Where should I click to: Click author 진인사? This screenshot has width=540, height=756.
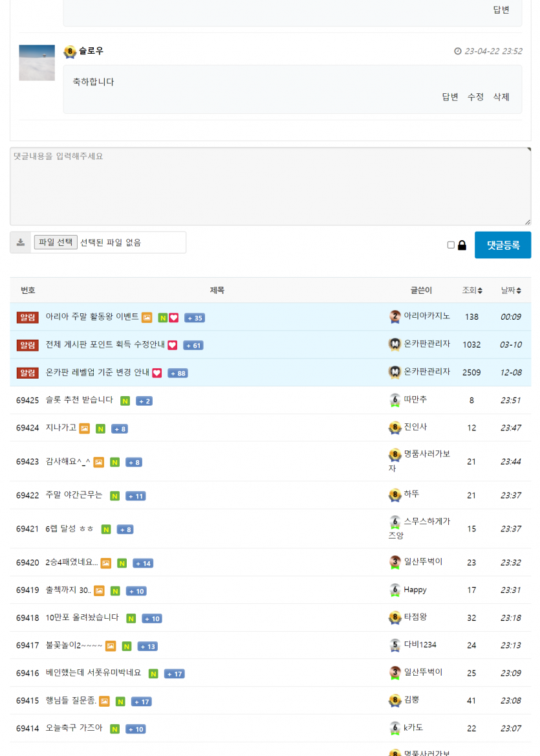click(415, 427)
